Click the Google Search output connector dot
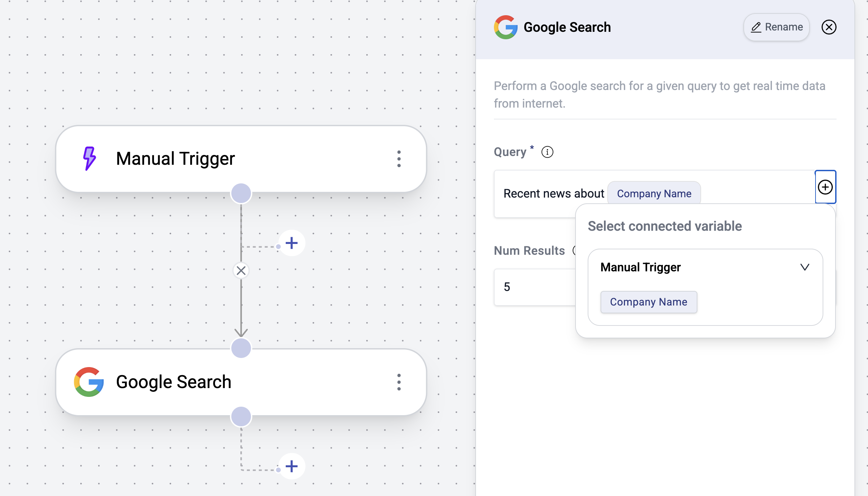 (x=241, y=416)
